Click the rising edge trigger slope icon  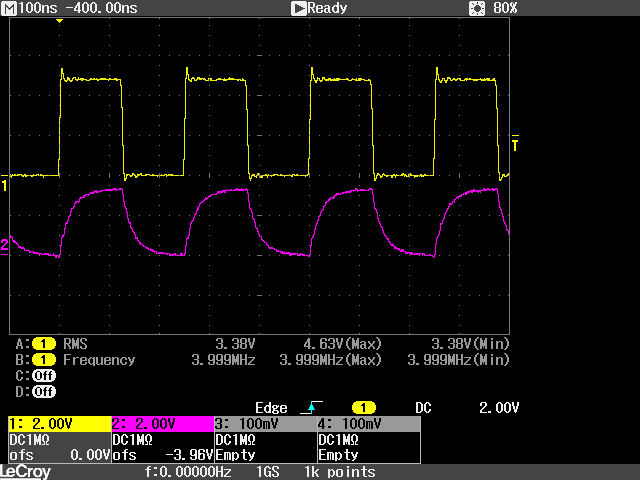point(311,407)
